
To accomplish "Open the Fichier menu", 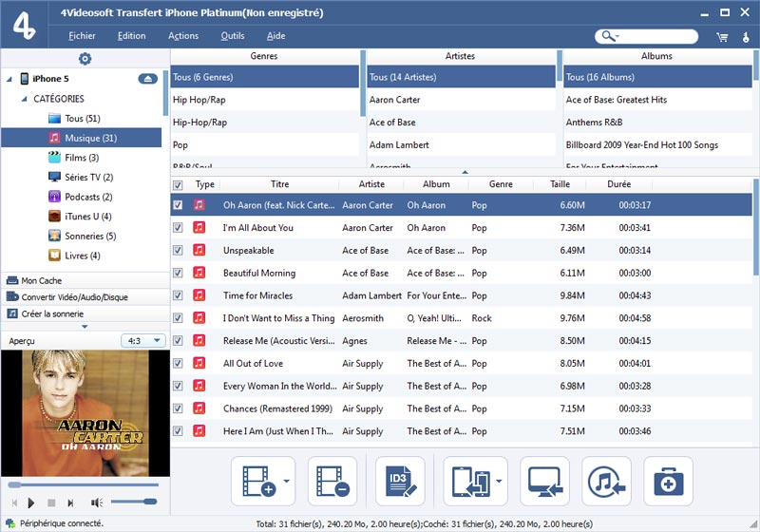I will (81, 36).
